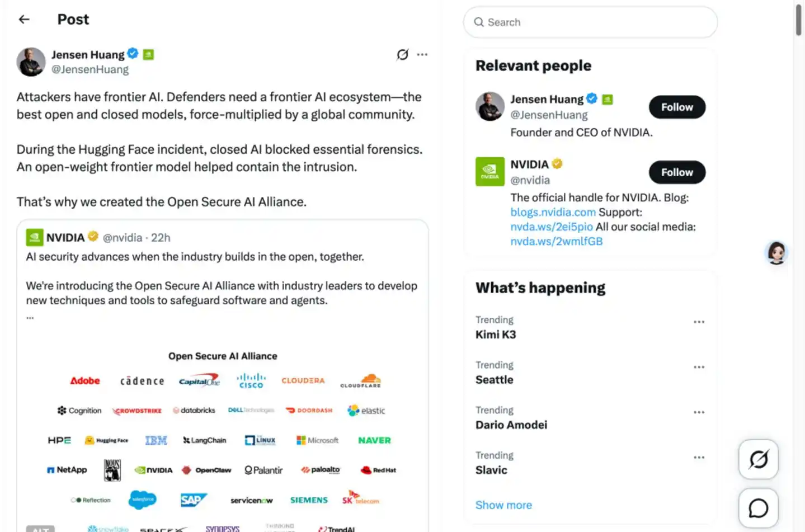Open more options for Kimi K3 trend
Viewport: 805px width, 532px height.
699,322
